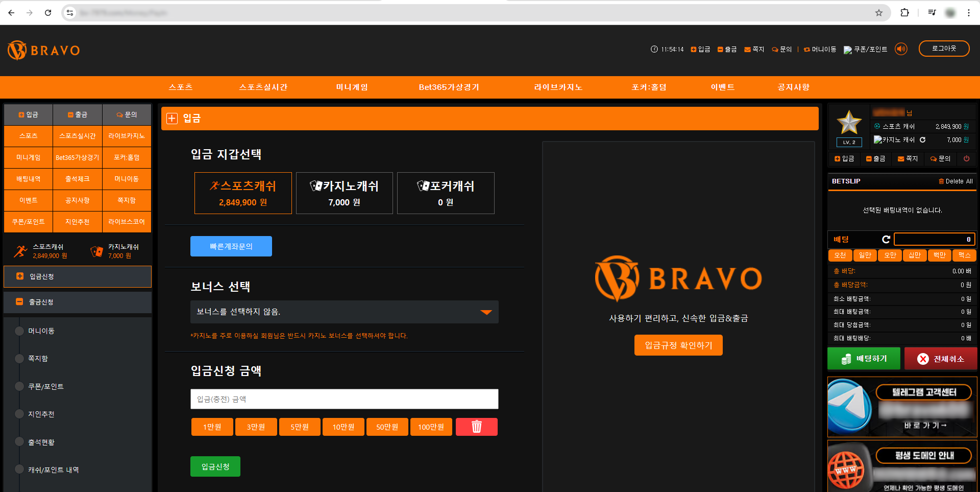The image size is (980, 492).
Task: Click the BRAVO logo in the header
Action: click(x=44, y=50)
